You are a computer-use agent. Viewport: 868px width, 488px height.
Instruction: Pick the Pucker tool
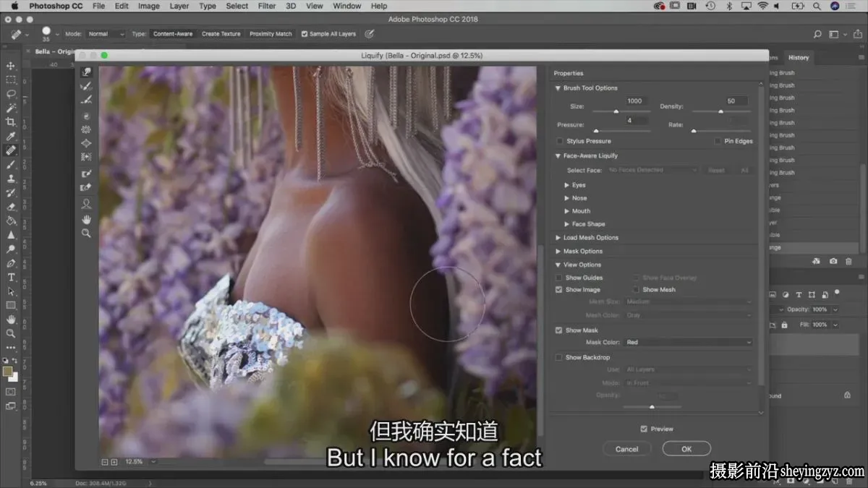pyautogui.click(x=86, y=129)
